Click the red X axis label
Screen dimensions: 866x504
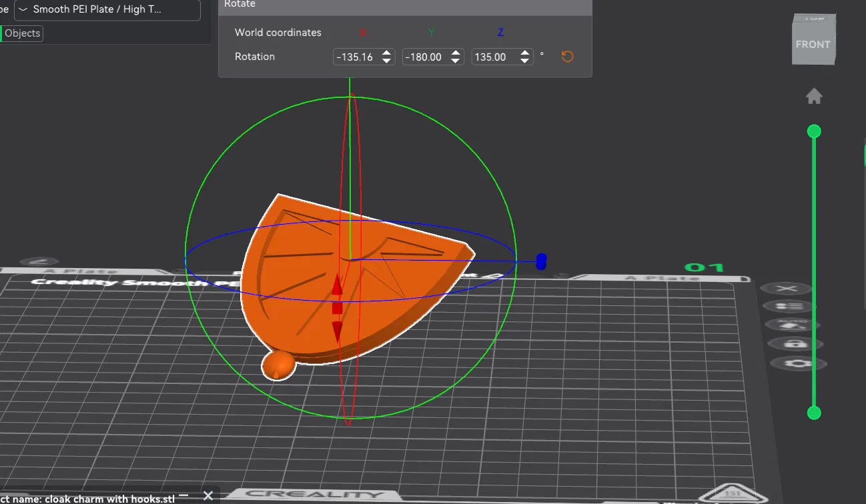[363, 33]
